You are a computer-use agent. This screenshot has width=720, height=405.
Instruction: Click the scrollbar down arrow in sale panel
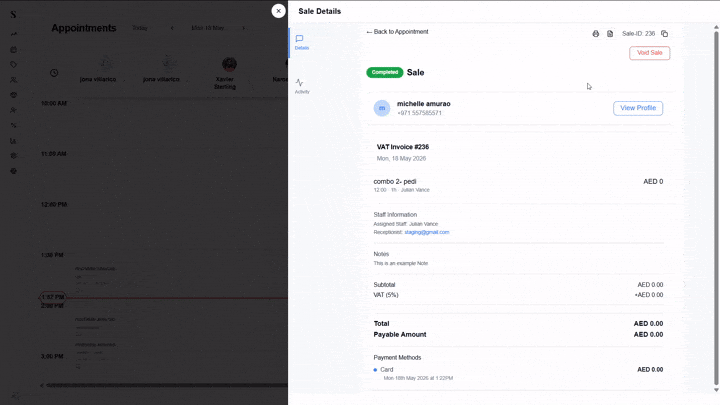[716, 390]
